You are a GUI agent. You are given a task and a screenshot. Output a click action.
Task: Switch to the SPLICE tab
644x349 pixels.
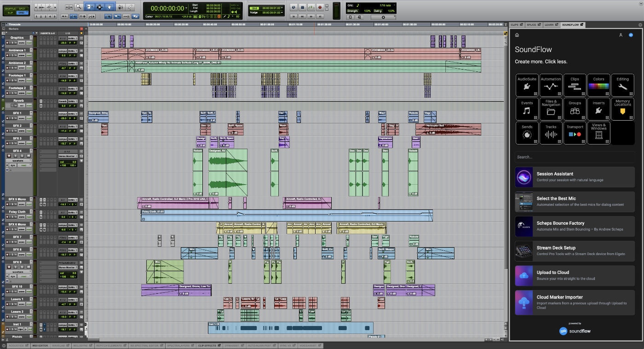pyautogui.click(x=534, y=25)
